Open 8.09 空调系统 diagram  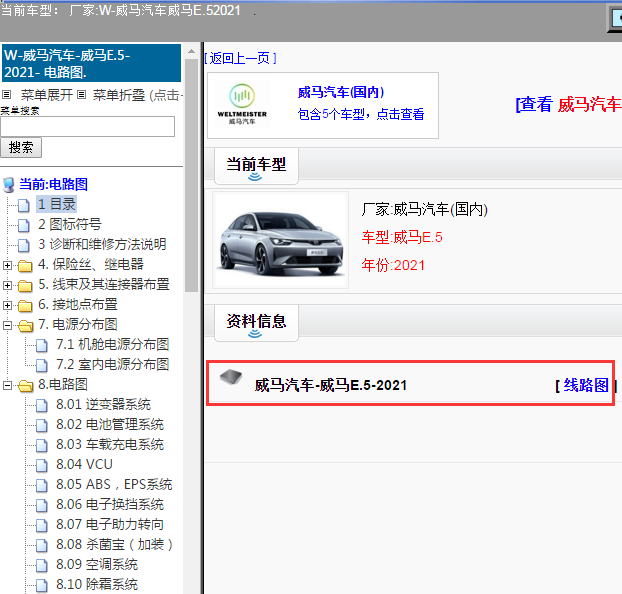97,564
